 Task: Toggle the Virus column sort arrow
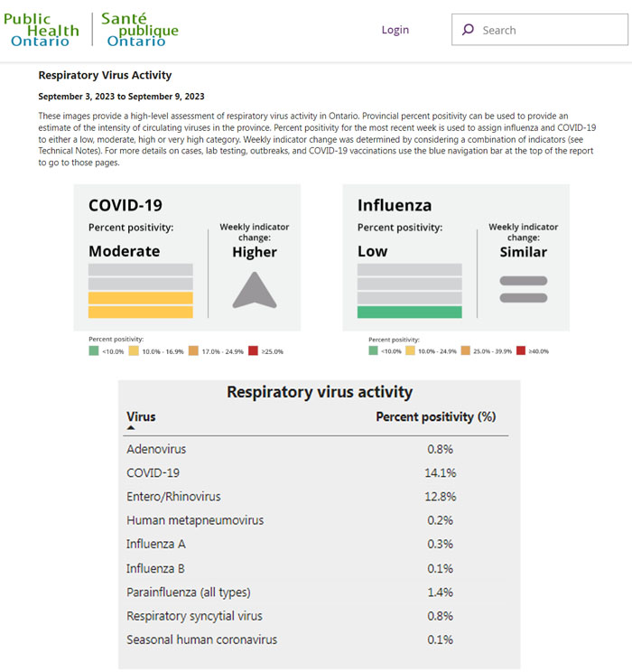pyautogui.click(x=131, y=428)
